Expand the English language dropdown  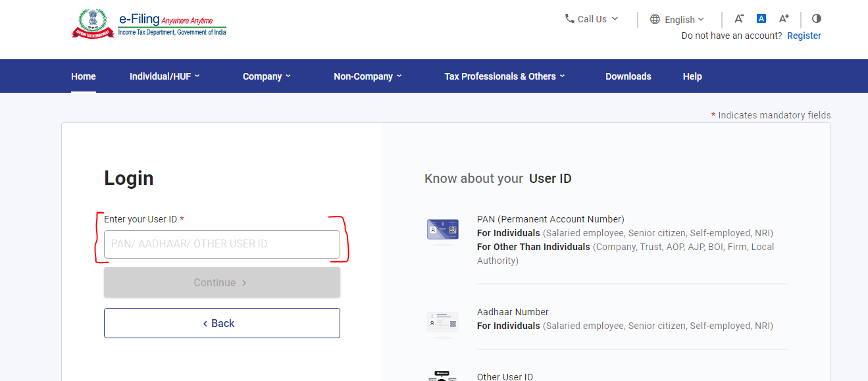(680, 19)
